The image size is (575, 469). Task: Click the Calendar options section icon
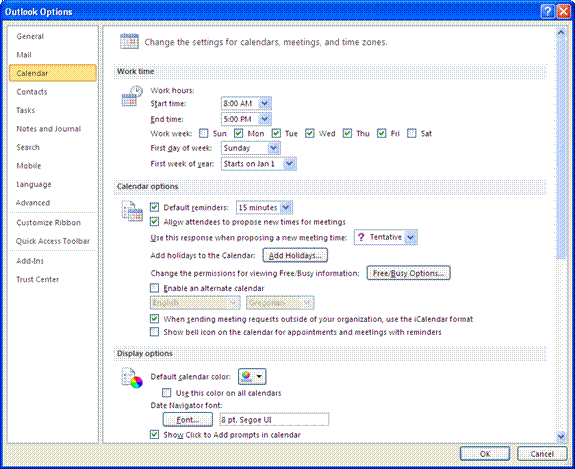[x=132, y=211]
